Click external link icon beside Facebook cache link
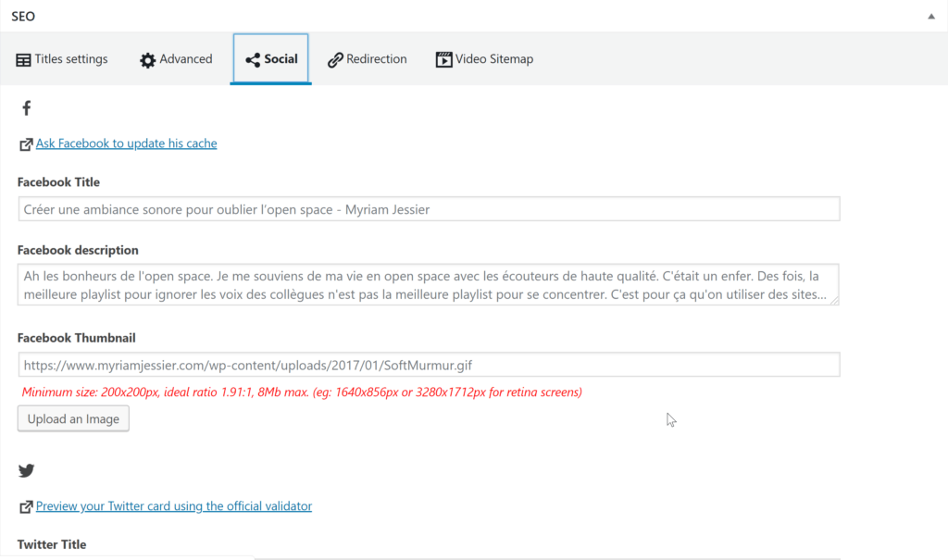Viewport: 948px width, 560px height. coord(26,144)
